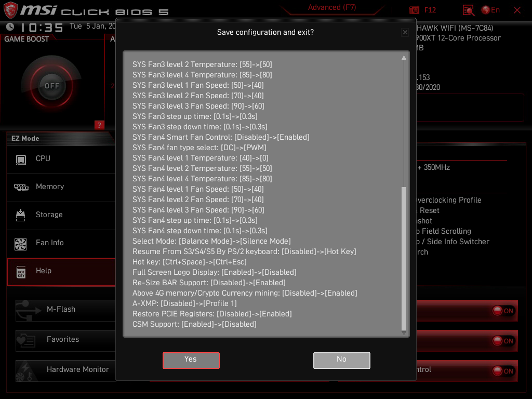Click the scrollbar down arrow in change list
532x399 pixels.
[404, 333]
